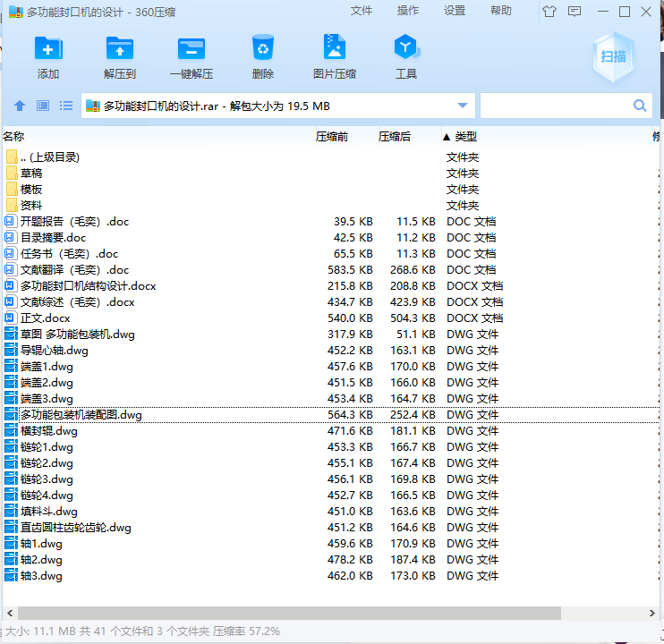Open the feedback message icon in title bar
The width and height of the screenshot is (664, 644).
tap(575, 12)
